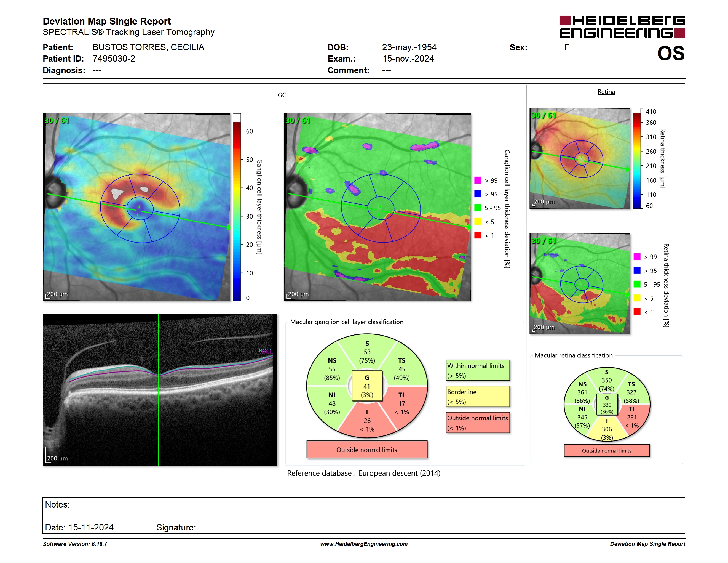Click the green 5 - 95 GCL legend swatch

click(x=478, y=208)
